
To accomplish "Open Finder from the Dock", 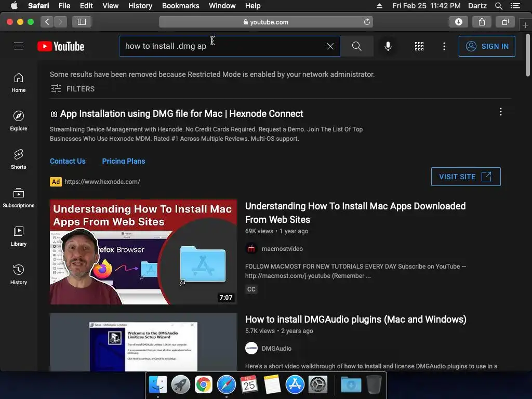I will click(x=158, y=384).
